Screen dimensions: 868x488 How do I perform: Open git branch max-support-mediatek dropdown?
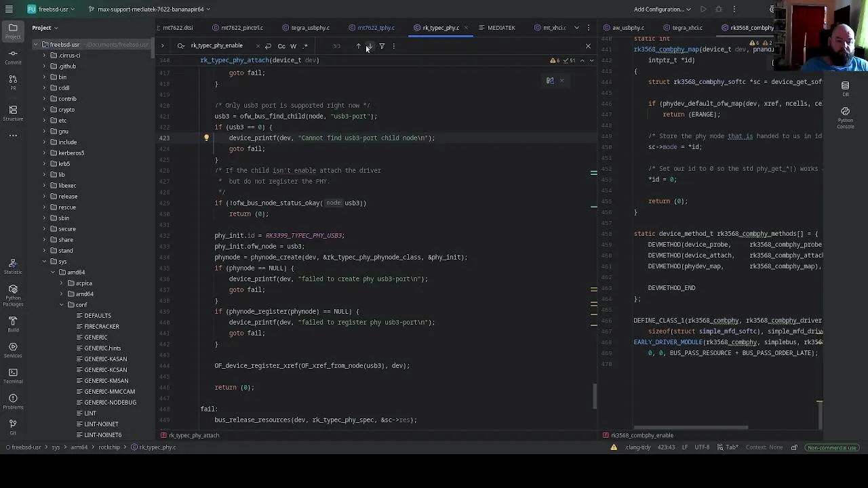pos(149,9)
